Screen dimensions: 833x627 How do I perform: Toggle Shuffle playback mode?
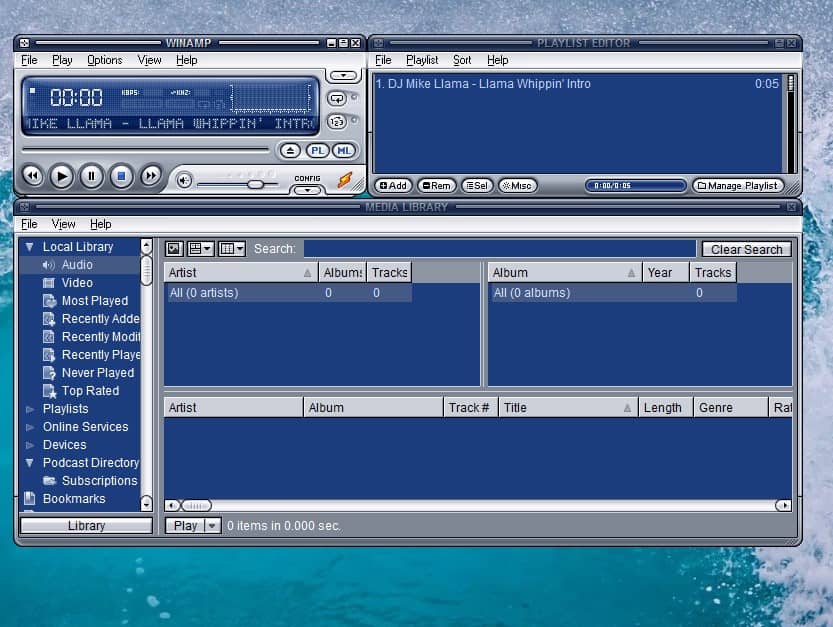click(337, 120)
